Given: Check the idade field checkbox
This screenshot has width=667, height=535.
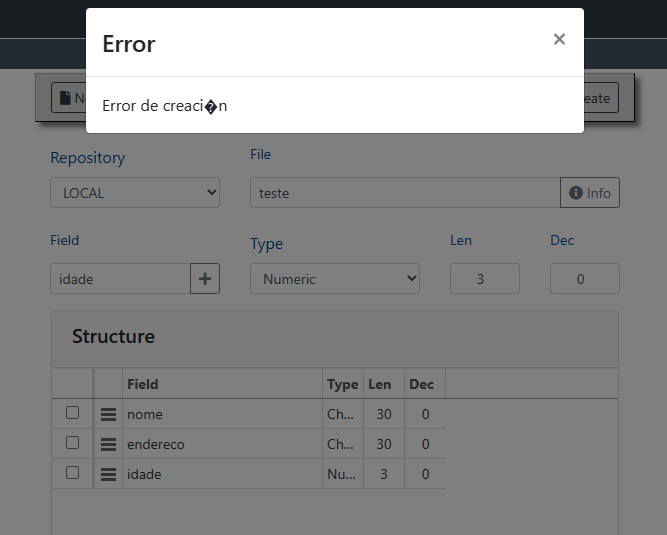Looking at the screenshot, I should tap(72, 473).
